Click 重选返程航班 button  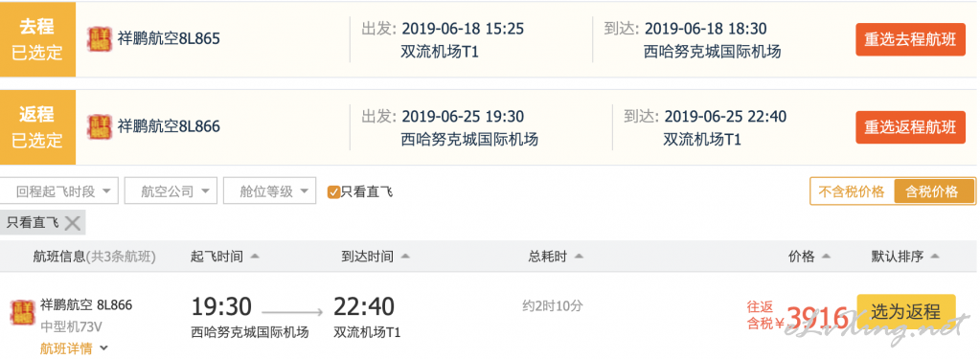point(910,127)
